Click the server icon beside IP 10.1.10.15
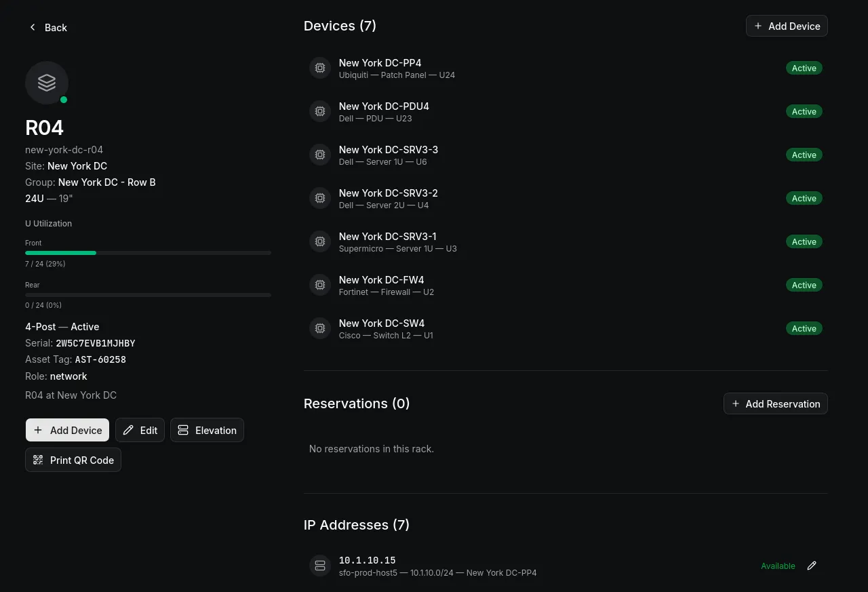This screenshot has width=868, height=592. (320, 566)
